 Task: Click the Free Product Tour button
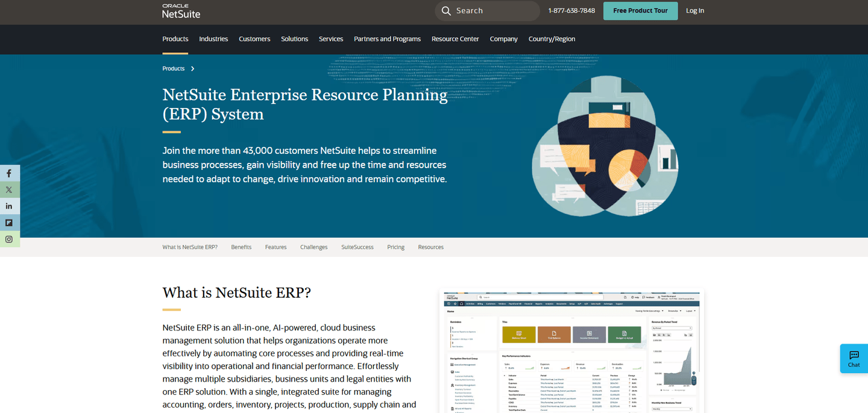(x=640, y=11)
